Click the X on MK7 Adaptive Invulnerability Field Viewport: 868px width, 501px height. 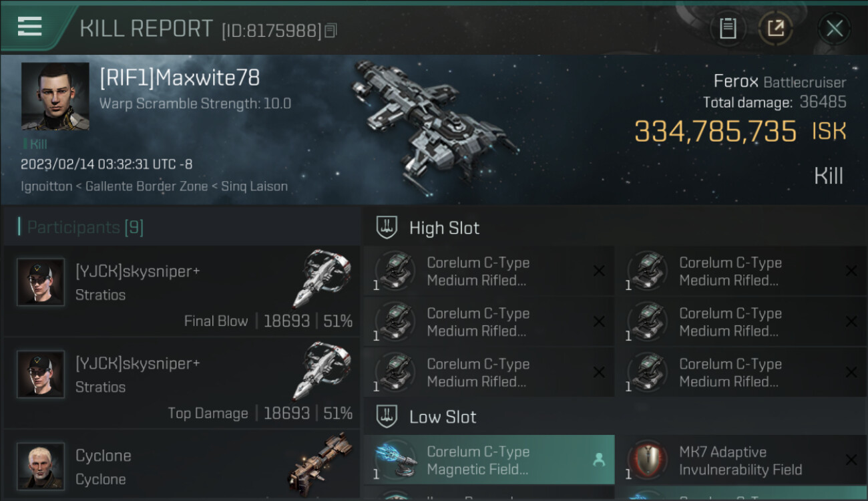(x=851, y=460)
